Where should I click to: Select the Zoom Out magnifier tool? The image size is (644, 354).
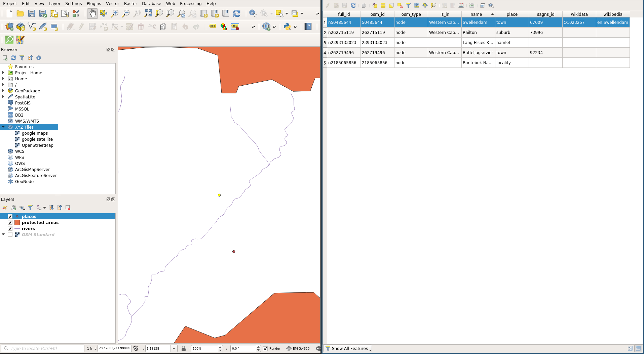126,13
